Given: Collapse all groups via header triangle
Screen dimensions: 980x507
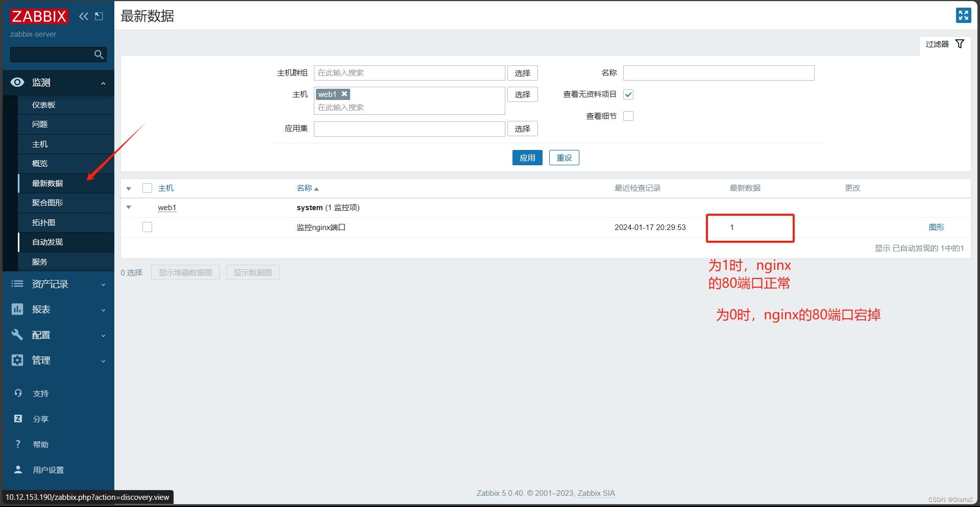Looking at the screenshot, I should (x=129, y=189).
